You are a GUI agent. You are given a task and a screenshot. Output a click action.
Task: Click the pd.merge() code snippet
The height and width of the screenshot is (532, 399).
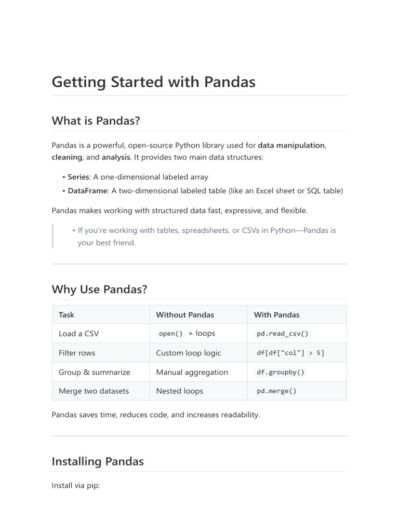click(276, 391)
